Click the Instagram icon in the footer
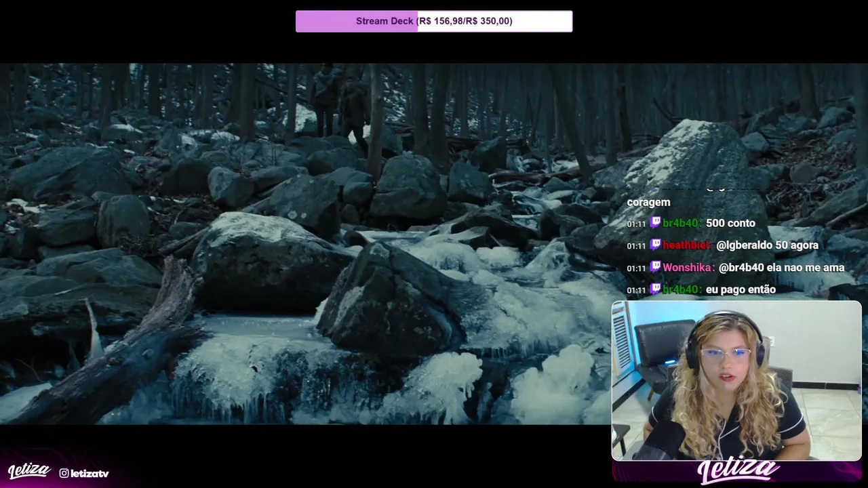 pyautogui.click(x=64, y=473)
